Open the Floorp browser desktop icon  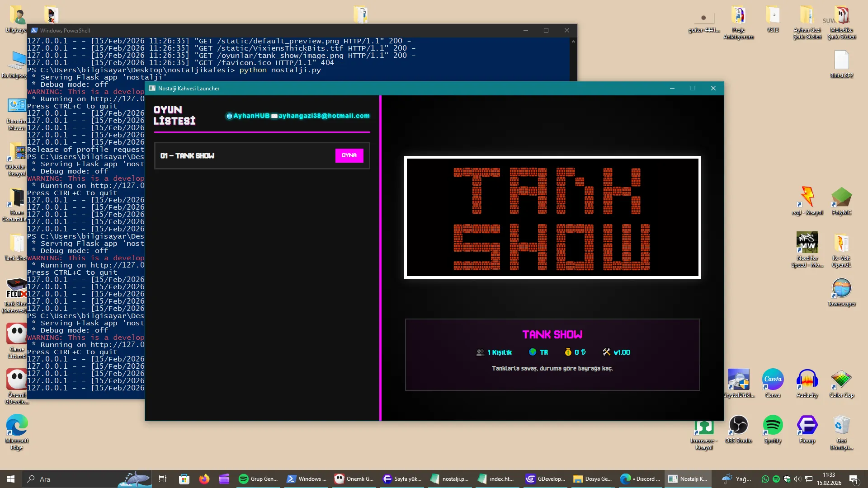pos(807,425)
